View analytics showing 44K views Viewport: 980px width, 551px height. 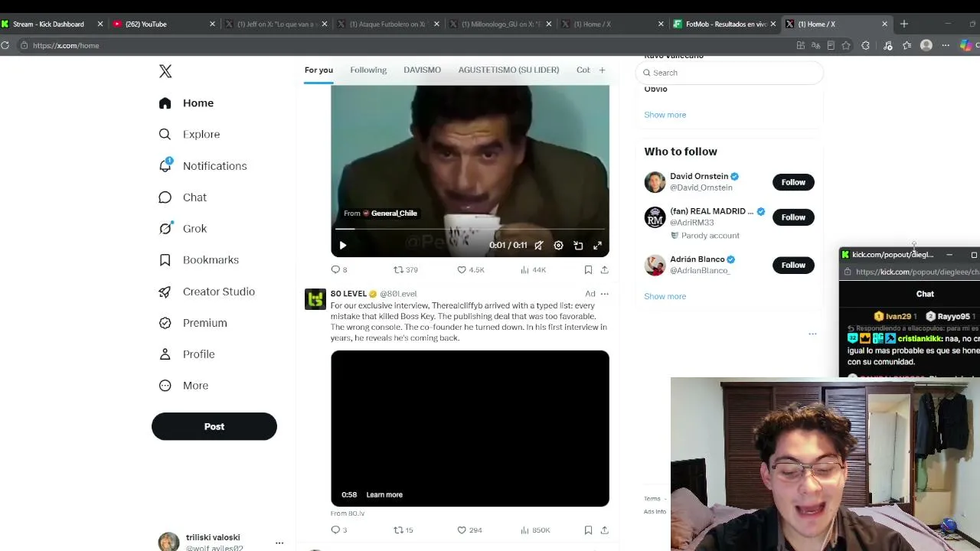[x=533, y=269]
